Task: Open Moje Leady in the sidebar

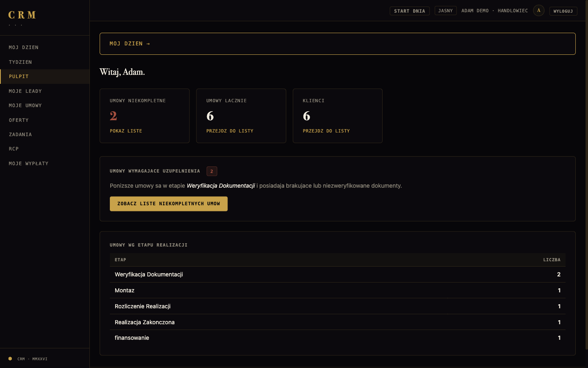Action: [45, 91]
